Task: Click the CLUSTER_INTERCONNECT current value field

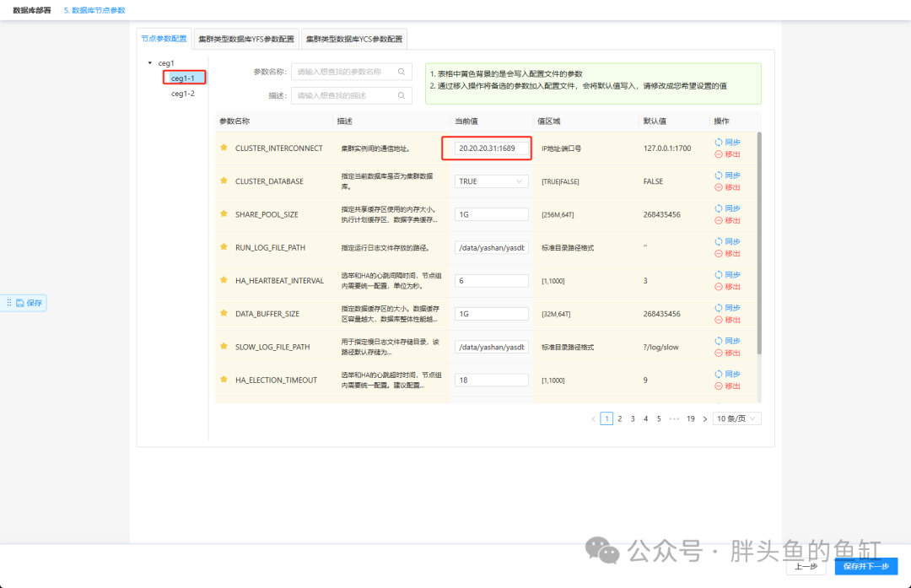Action: (x=492, y=148)
